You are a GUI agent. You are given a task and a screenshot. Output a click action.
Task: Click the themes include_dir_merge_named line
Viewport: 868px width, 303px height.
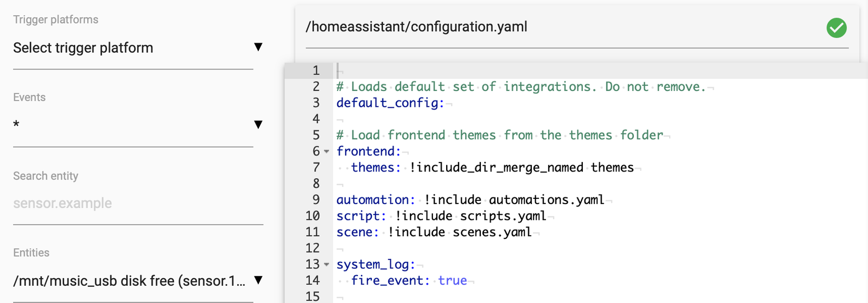tap(492, 168)
